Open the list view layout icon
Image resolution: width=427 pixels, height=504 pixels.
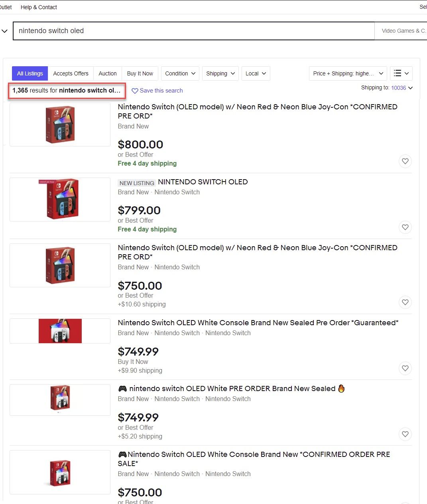pos(401,73)
